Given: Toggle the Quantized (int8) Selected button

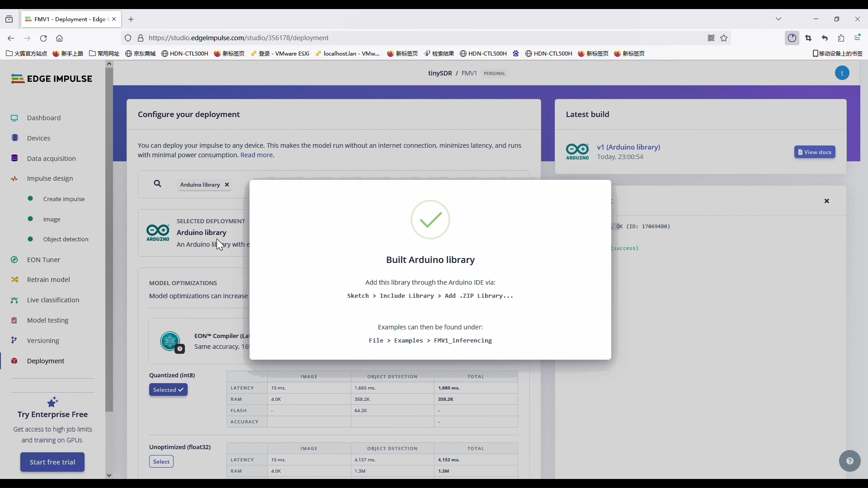Looking at the screenshot, I should tap(168, 390).
